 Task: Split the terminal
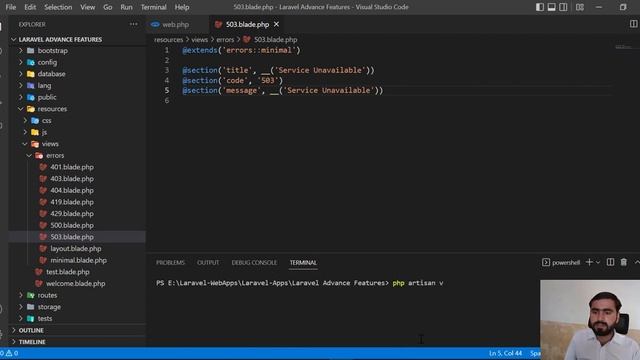(610, 262)
